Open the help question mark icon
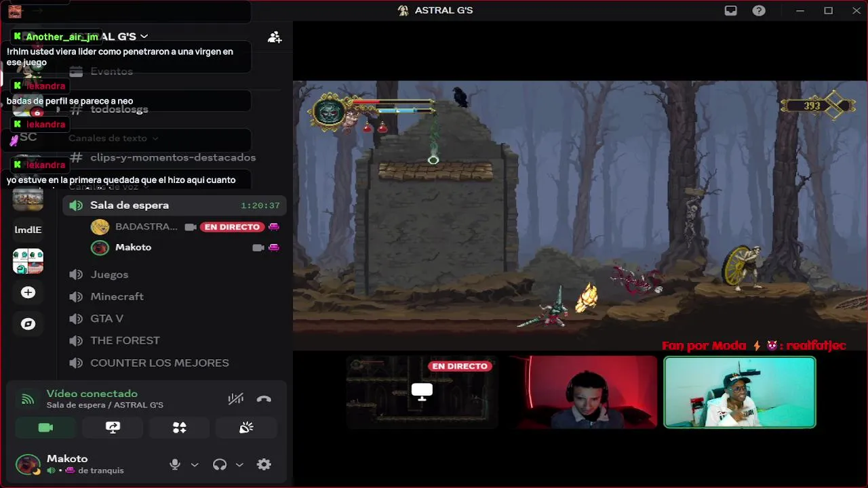The height and width of the screenshot is (488, 868). pyautogui.click(x=759, y=11)
